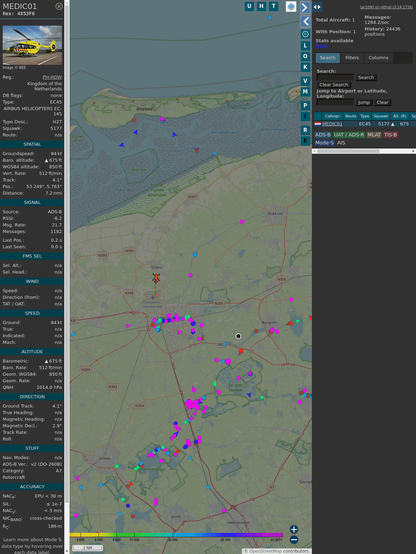Open the map layer switcher icon
The width and height of the screenshot is (416, 554).
[291, 6]
